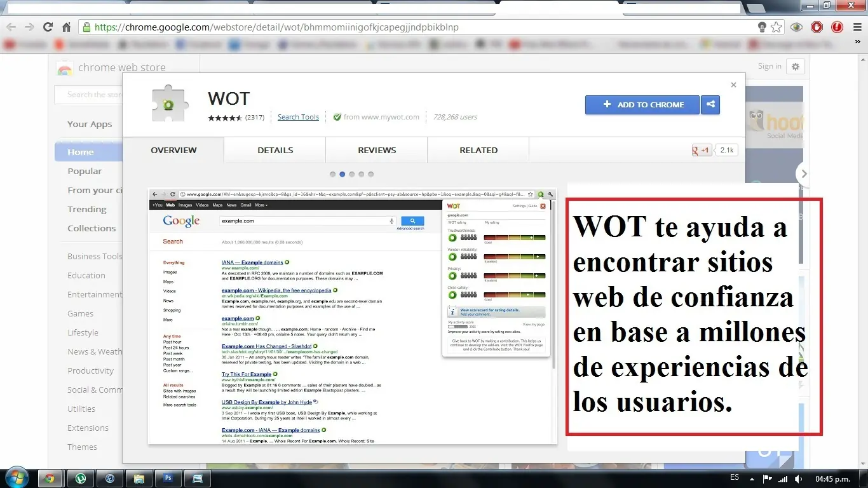Image resolution: width=868 pixels, height=488 pixels.
Task: Open uTorrent from the taskbar
Action: [x=81, y=478]
